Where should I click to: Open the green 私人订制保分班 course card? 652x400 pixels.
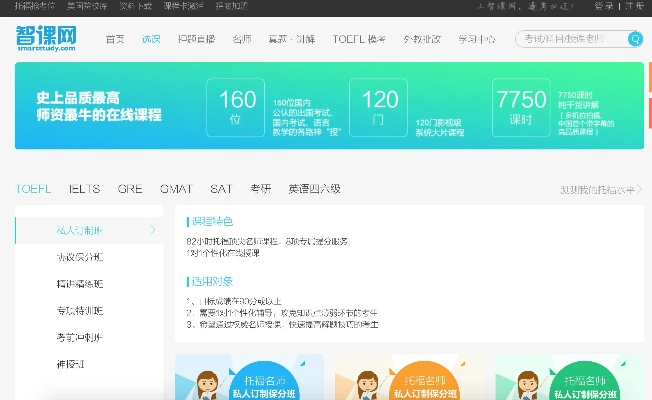coord(570,377)
